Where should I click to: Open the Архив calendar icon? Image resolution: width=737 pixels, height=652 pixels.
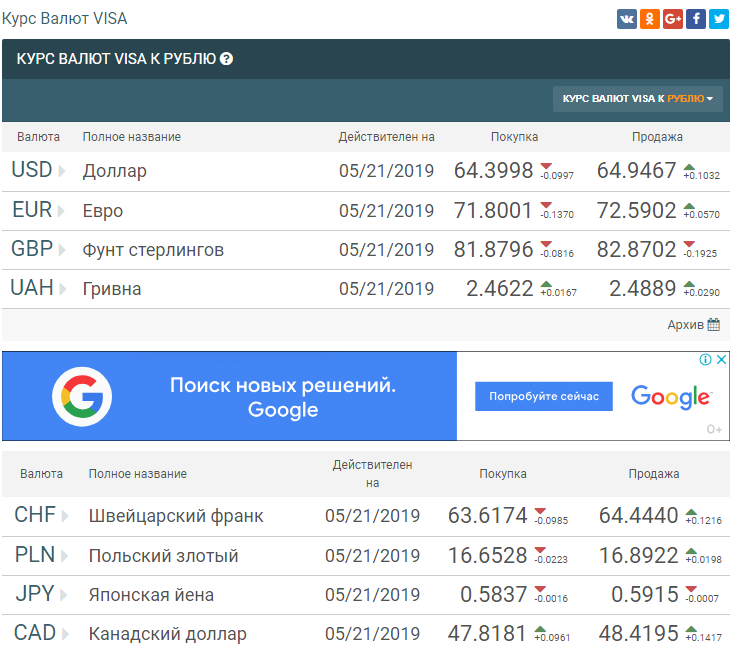(x=713, y=324)
